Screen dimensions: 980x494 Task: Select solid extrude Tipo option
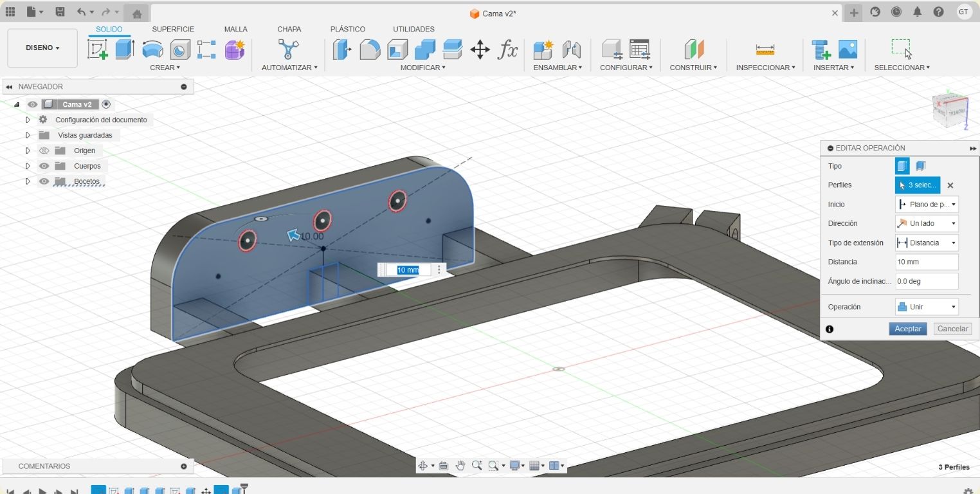click(903, 166)
